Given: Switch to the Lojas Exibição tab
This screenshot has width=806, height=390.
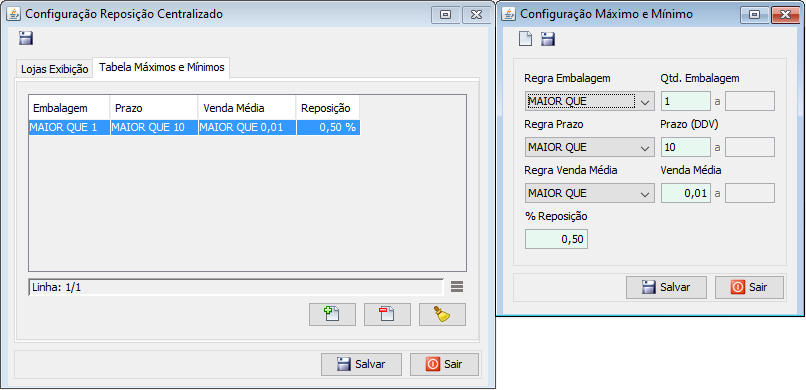Looking at the screenshot, I should pyautogui.click(x=54, y=69).
